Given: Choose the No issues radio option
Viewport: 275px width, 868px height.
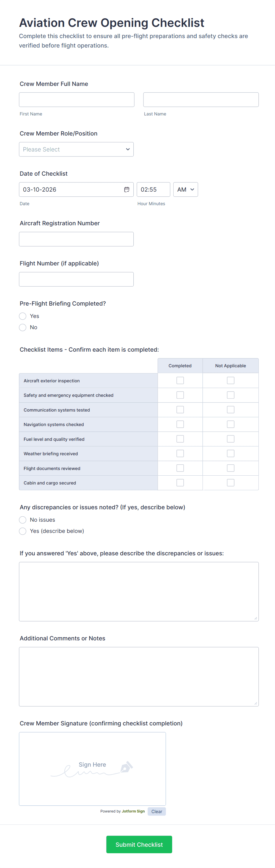Looking at the screenshot, I should click(x=22, y=520).
